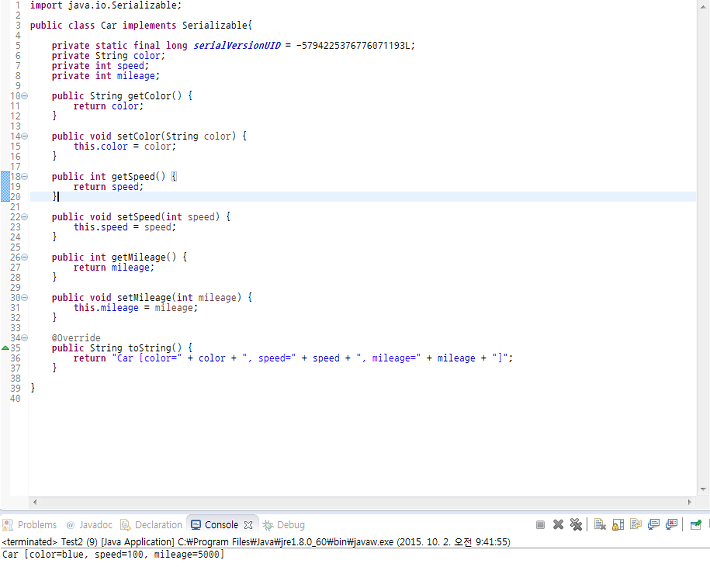
Task: Click 'return mileage;' on line 27
Action: pyautogui.click(x=114, y=267)
